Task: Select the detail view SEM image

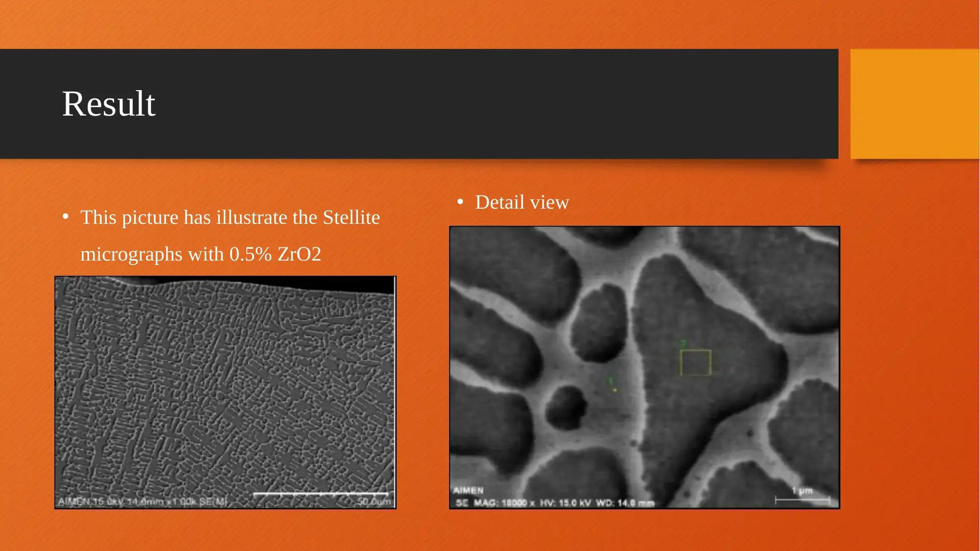Action: [645, 367]
